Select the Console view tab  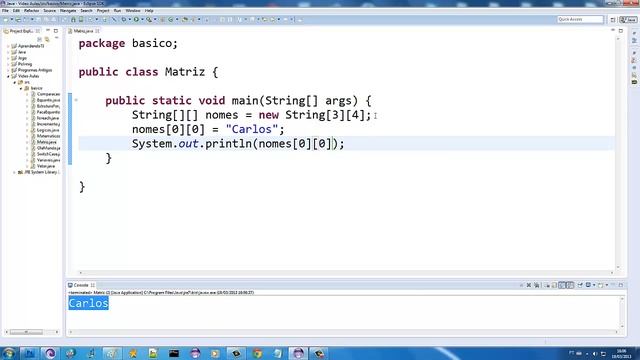[x=81, y=285]
